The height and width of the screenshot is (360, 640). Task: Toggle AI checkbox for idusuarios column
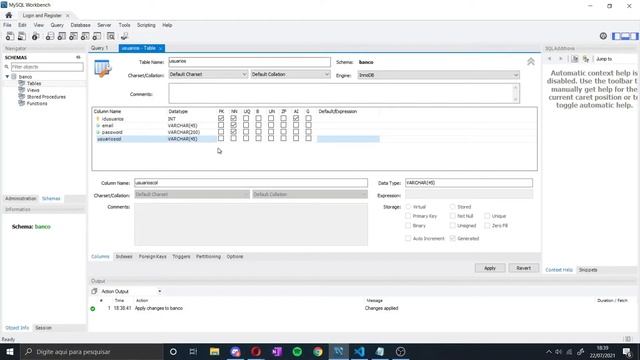tap(296, 118)
